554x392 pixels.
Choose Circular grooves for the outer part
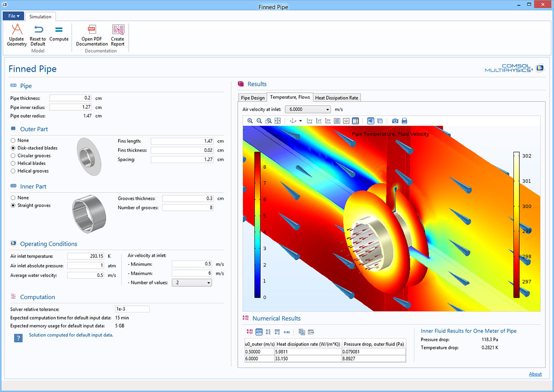tap(13, 156)
